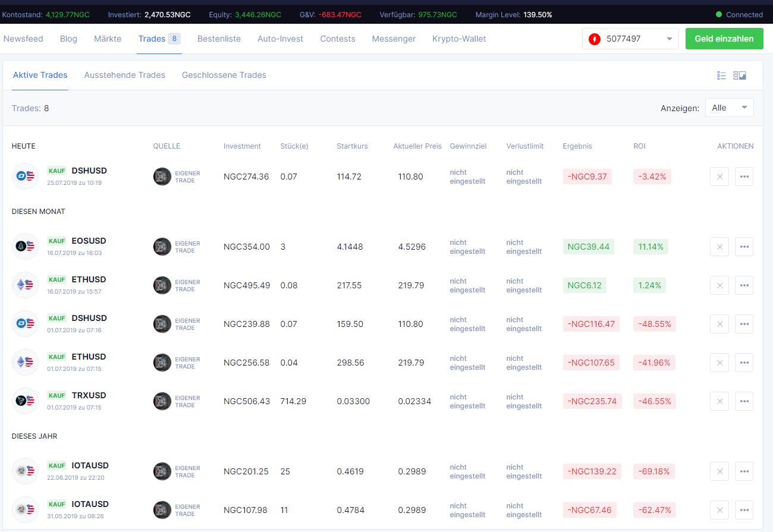Click the trader avatar in the EOSUSD row
This screenshot has height=532, width=773.
point(162,247)
